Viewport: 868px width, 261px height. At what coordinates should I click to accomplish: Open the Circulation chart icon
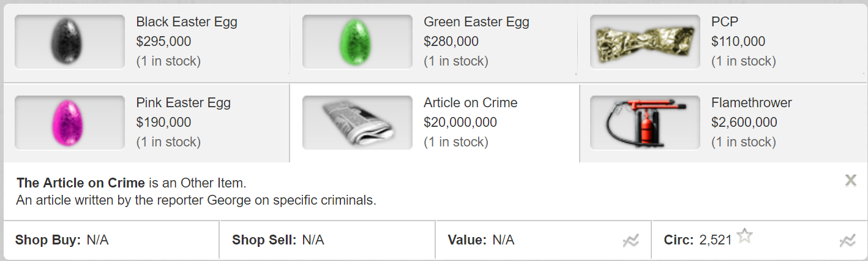tap(847, 241)
